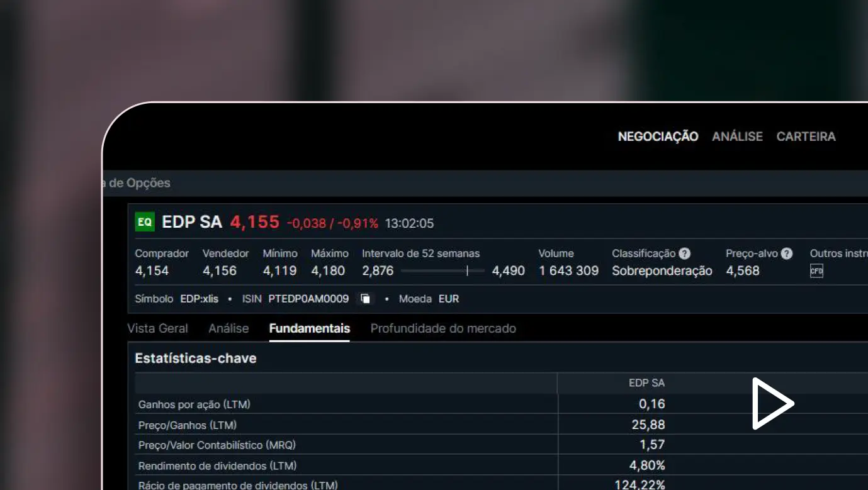
Task: Click the EDP SA column header
Action: coord(646,383)
